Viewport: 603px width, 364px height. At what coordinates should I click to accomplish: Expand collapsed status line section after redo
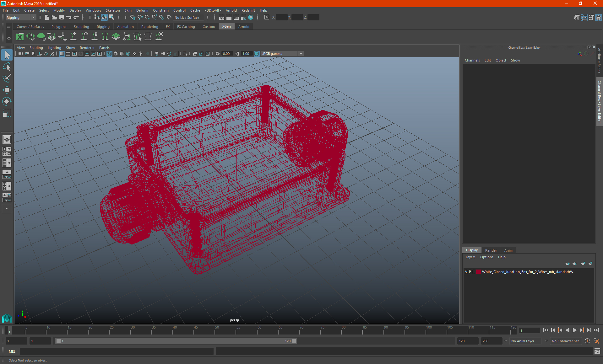[83, 18]
